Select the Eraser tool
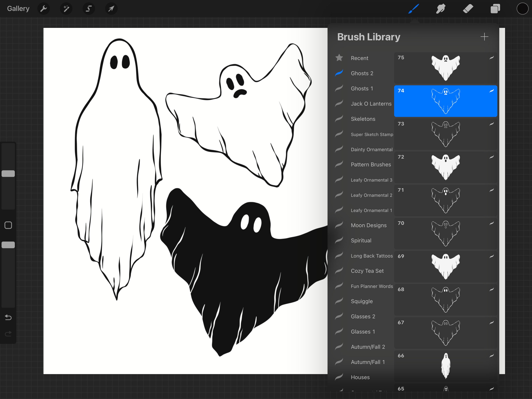This screenshot has width=532, height=399. (x=468, y=8)
